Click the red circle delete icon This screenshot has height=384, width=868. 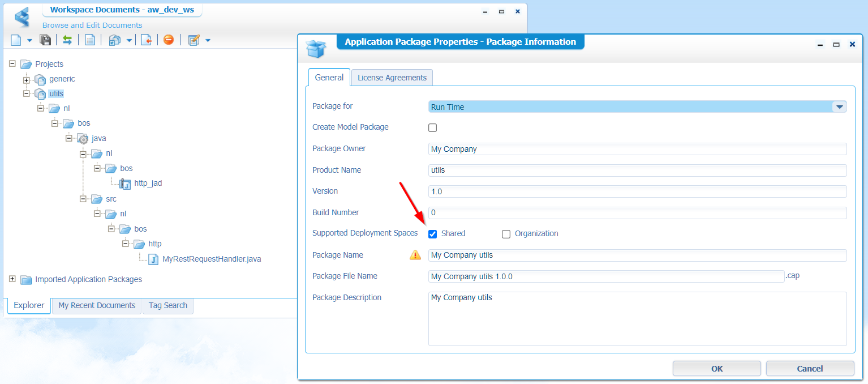[x=168, y=40]
